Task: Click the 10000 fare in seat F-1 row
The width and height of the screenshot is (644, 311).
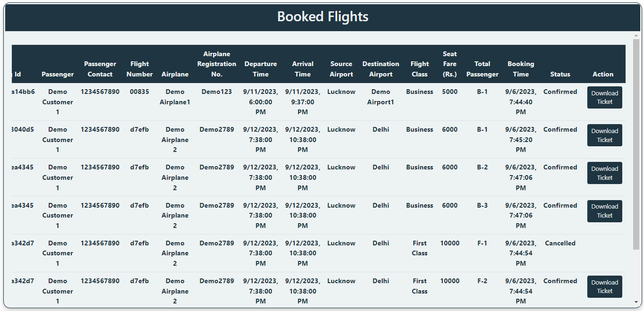Action: (x=450, y=243)
